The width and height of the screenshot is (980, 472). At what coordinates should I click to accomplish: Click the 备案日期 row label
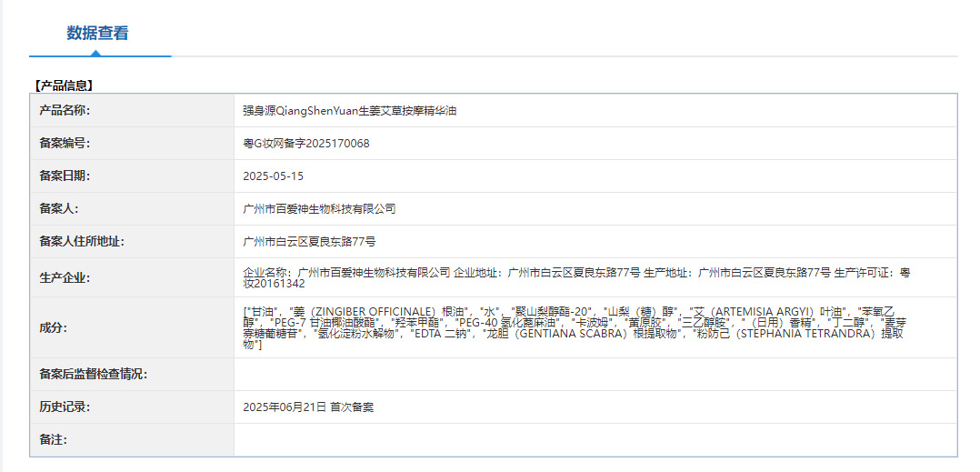pyautogui.click(x=65, y=176)
